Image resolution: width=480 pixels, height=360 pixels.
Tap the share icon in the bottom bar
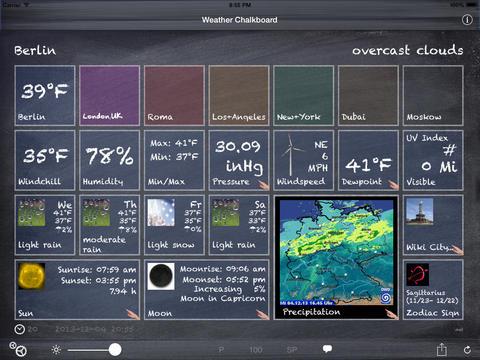(x=442, y=350)
